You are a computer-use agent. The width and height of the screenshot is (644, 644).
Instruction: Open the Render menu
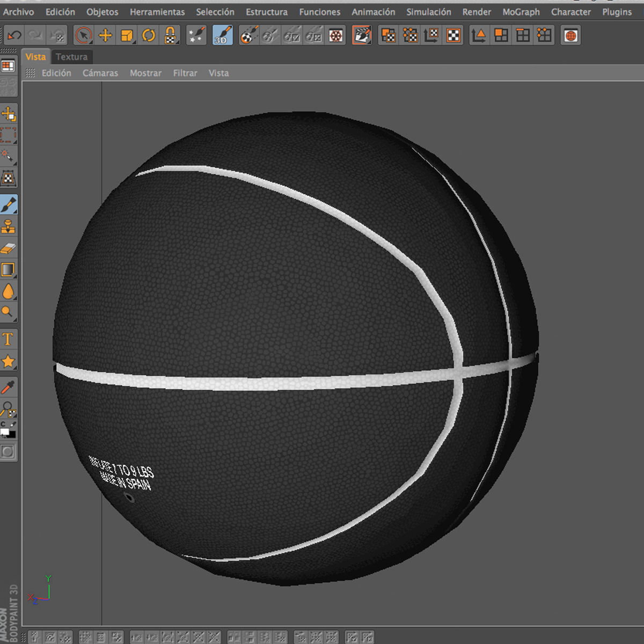(477, 12)
